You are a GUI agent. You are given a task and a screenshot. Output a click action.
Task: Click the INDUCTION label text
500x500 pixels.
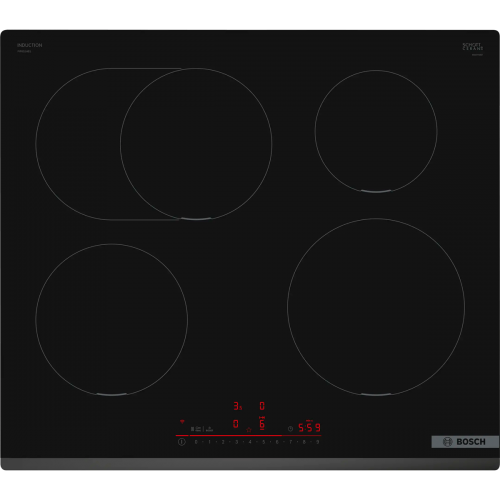pyautogui.click(x=30, y=45)
